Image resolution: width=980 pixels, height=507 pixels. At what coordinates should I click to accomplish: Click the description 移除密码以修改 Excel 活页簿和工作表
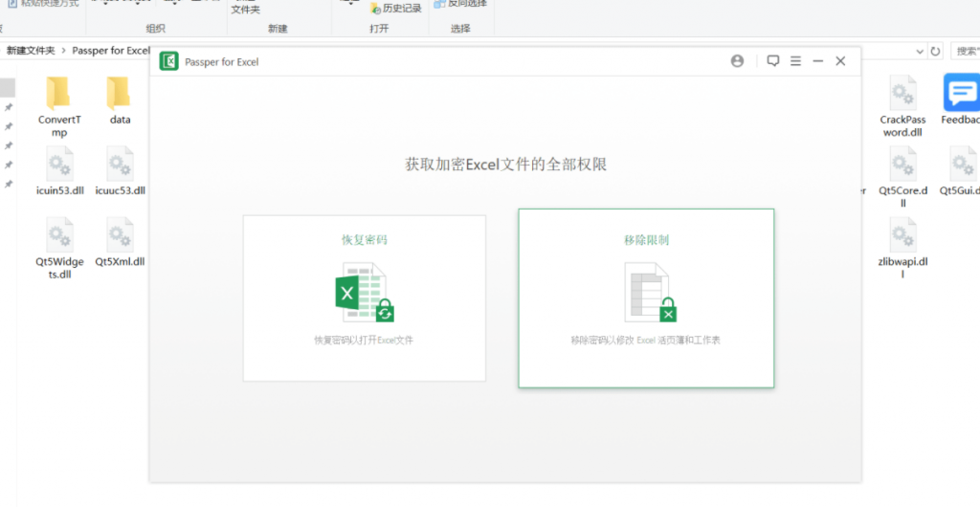(646, 341)
